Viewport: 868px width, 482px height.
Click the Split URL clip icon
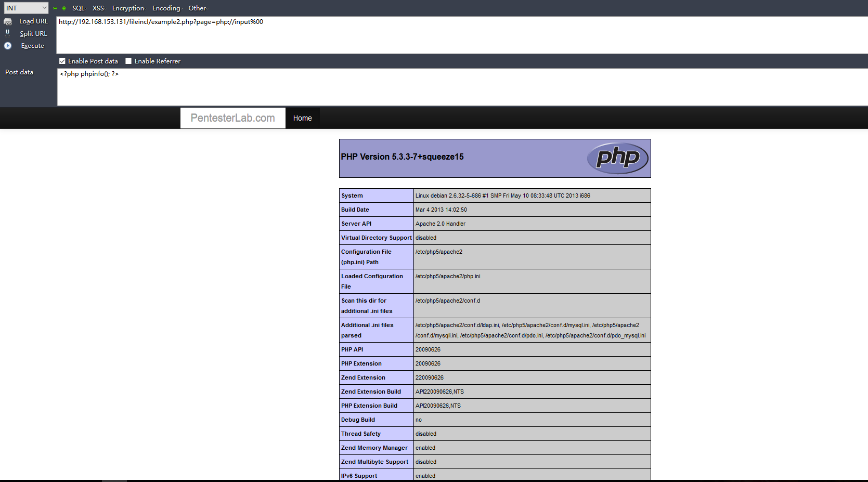click(x=7, y=32)
